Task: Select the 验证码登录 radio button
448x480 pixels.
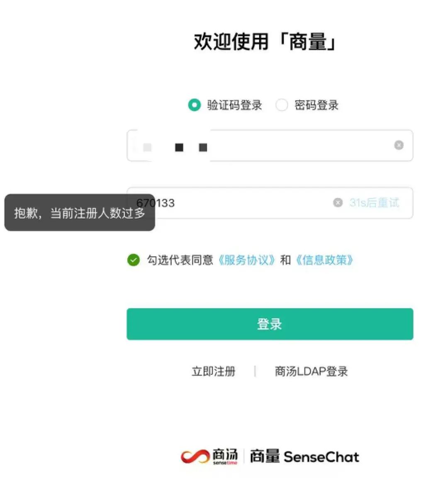Action: pos(194,105)
